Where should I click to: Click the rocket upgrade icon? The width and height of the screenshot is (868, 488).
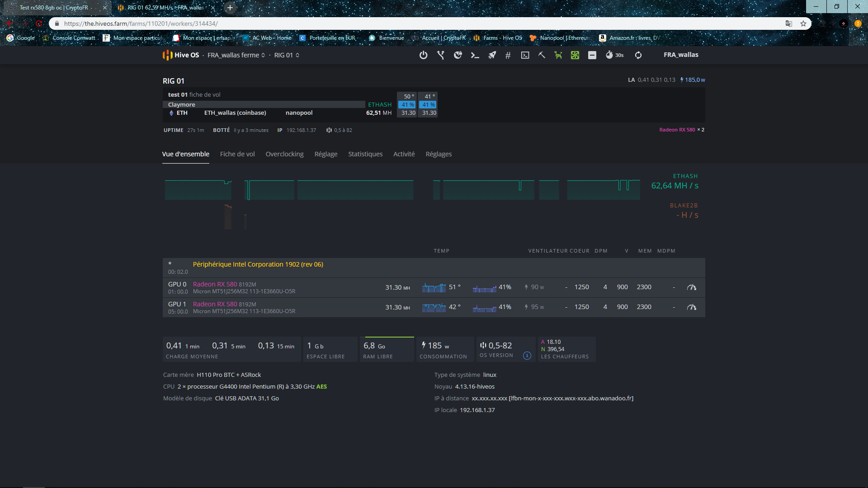(492, 55)
